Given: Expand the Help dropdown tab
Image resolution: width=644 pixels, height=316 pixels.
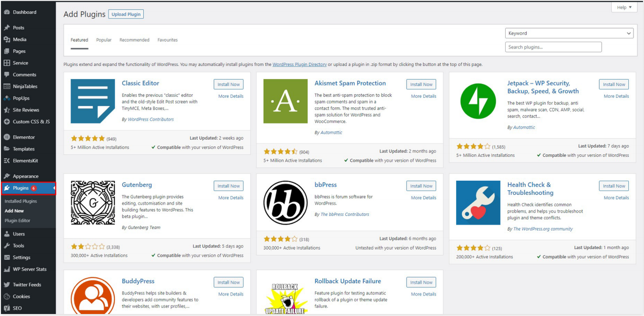Looking at the screenshot, I should [x=624, y=7].
